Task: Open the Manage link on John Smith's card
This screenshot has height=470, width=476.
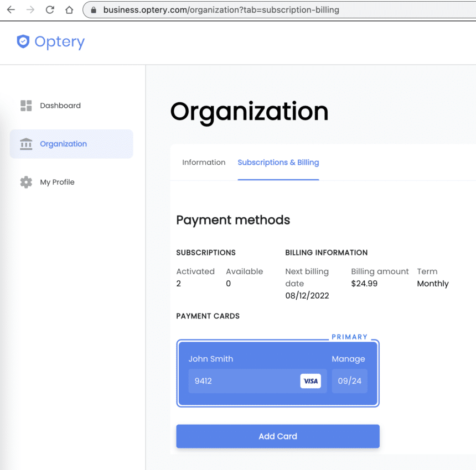Action: click(348, 359)
